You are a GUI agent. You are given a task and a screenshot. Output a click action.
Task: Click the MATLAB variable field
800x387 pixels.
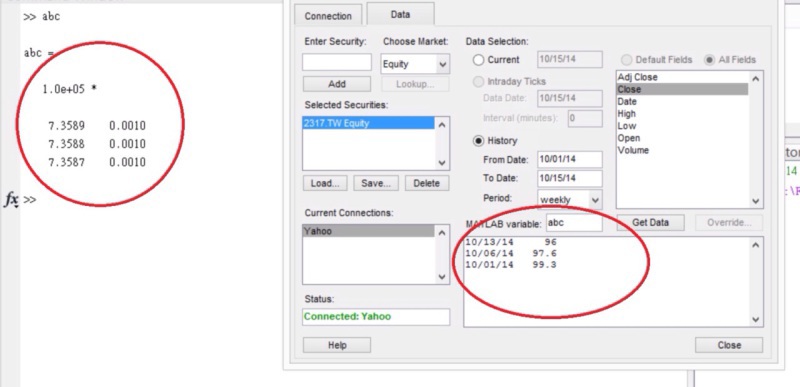click(x=574, y=223)
